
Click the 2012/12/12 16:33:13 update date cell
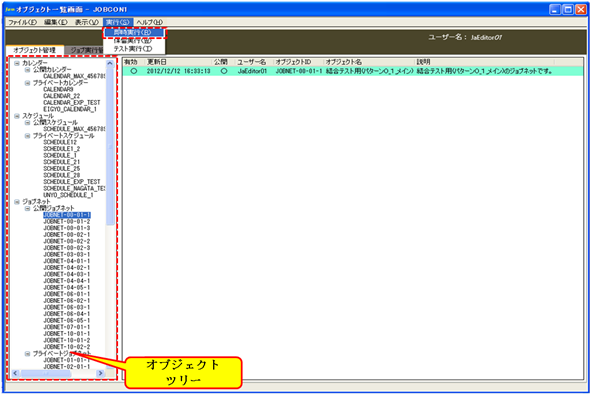pyautogui.click(x=179, y=71)
